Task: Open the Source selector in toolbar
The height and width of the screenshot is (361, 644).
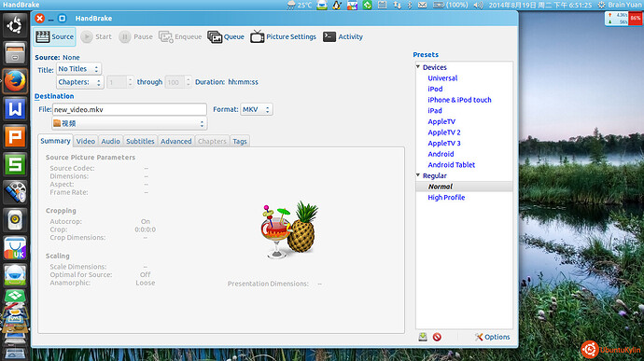Action: coord(54,36)
